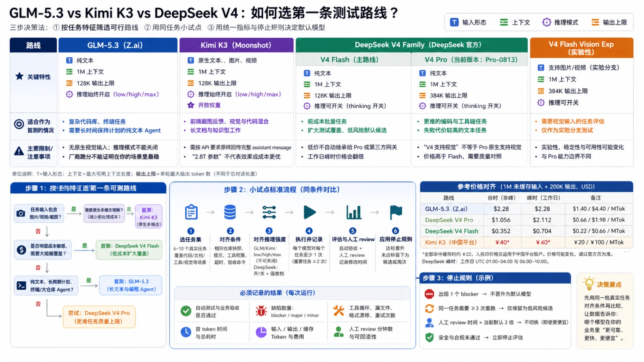Click the sliders icon above 对齐推理强度

point(269,212)
